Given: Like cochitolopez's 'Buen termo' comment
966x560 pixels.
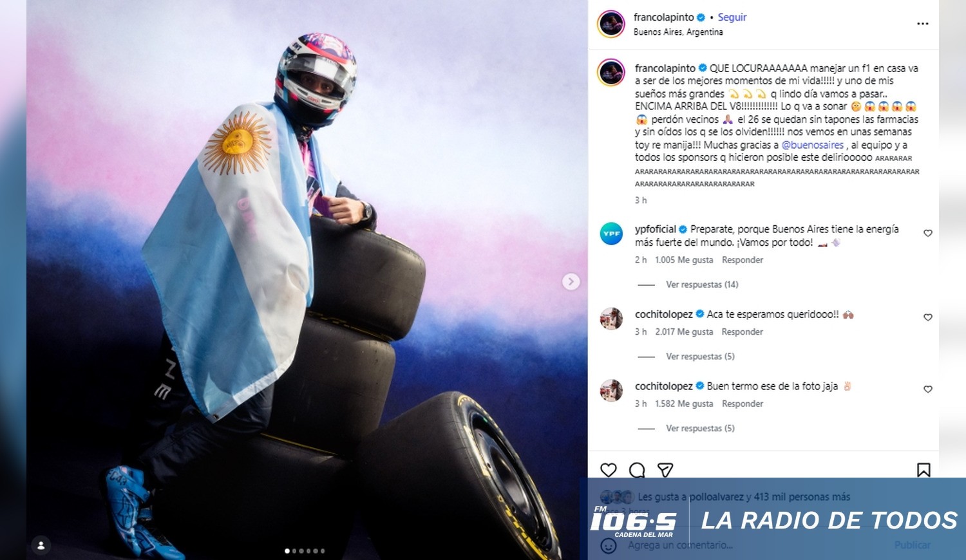Looking at the screenshot, I should [x=928, y=389].
